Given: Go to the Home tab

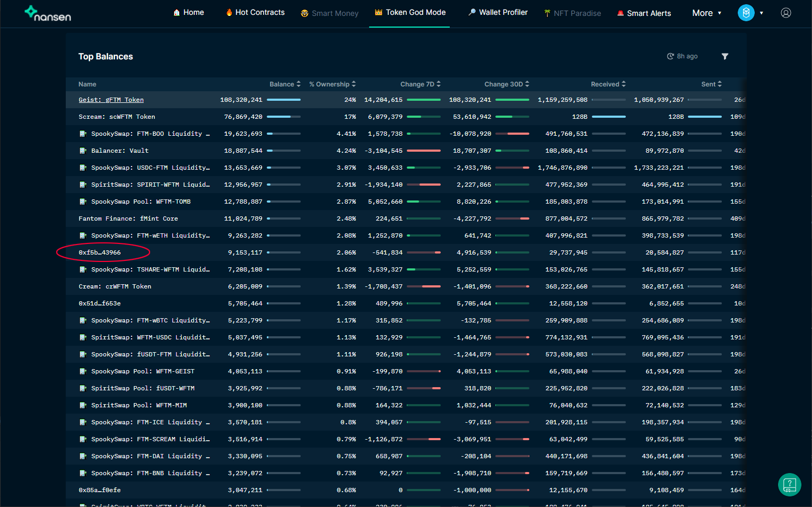Looking at the screenshot, I should [189, 12].
